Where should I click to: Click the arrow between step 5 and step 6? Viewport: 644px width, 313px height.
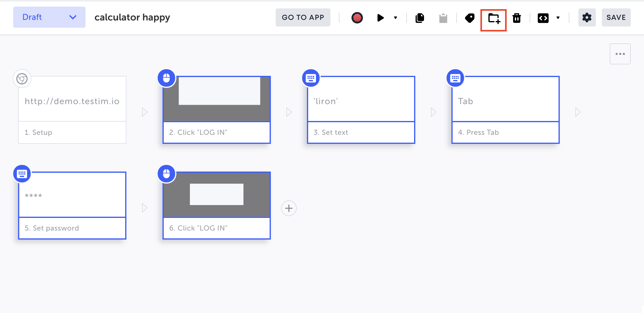point(144,208)
